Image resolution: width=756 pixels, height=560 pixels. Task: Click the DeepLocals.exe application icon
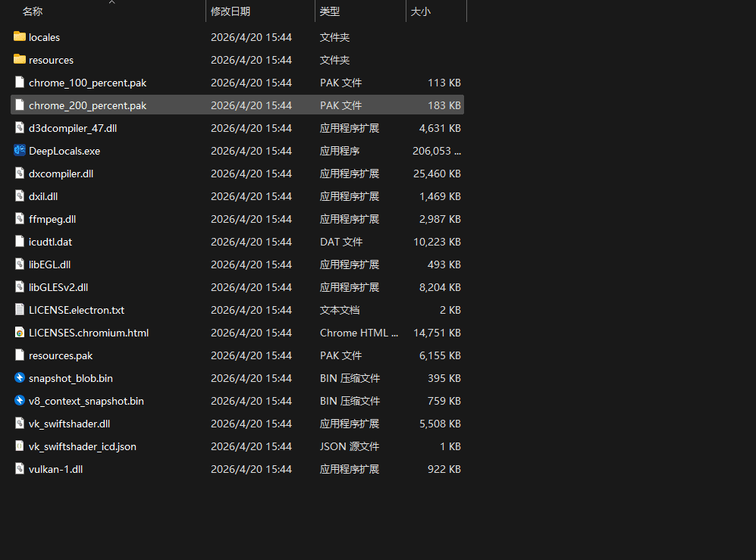click(20, 151)
